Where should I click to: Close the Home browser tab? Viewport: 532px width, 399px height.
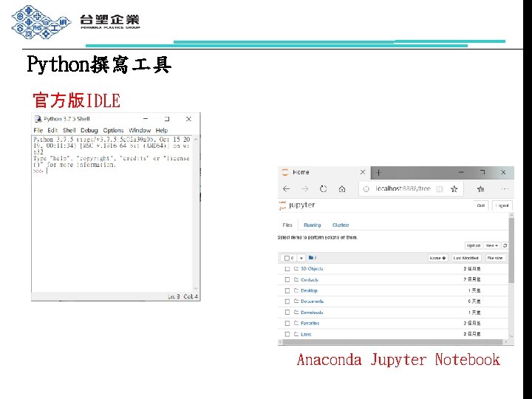[363, 172]
